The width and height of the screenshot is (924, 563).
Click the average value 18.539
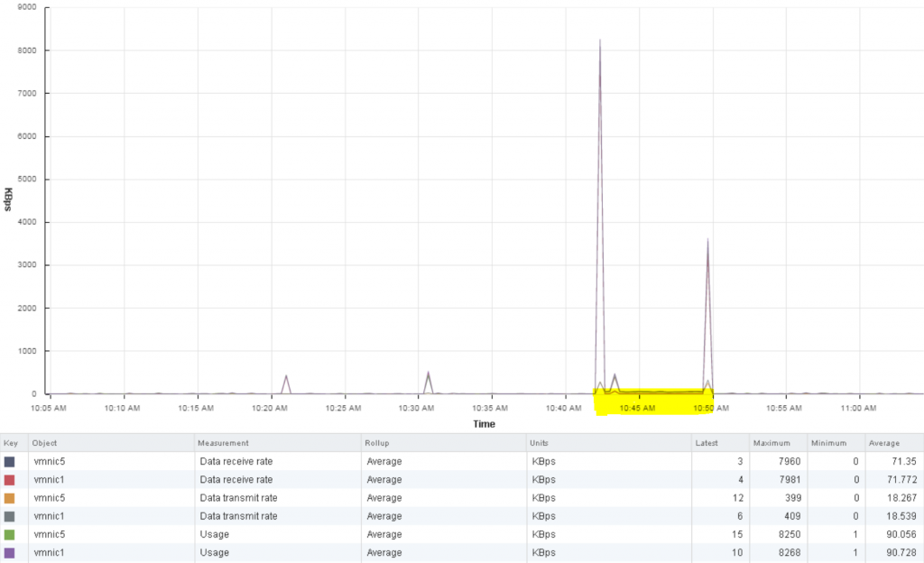[901, 516]
